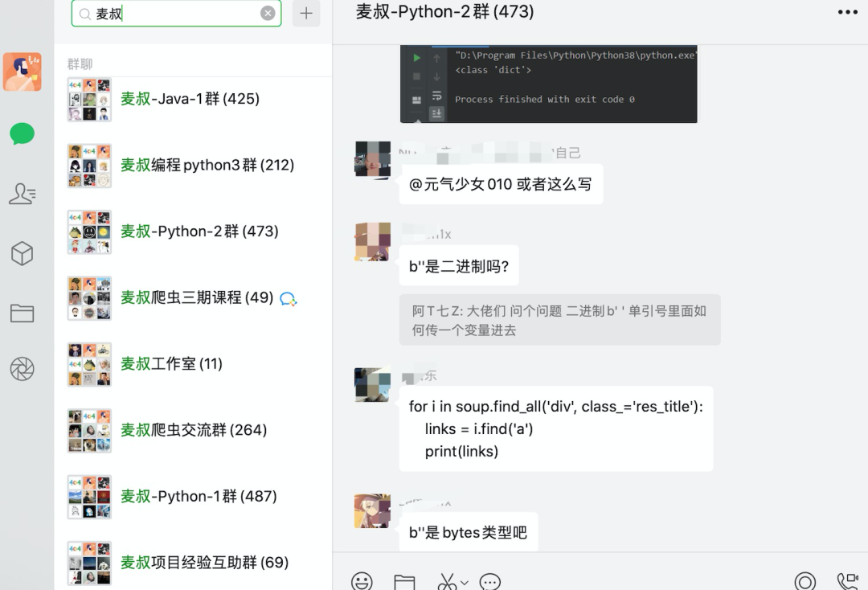Click the plus button to create chat

click(306, 14)
